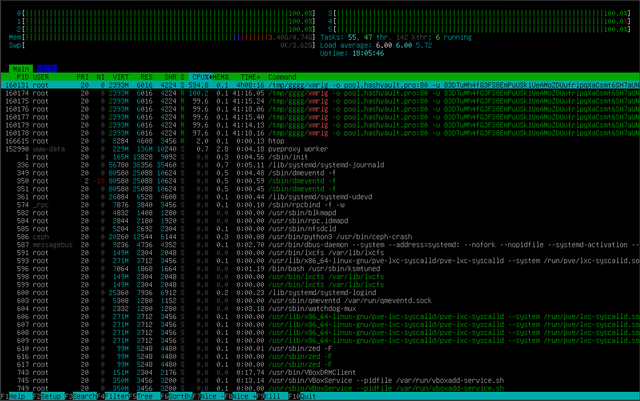Click the Uptime 18:05:46 readout

(352, 53)
